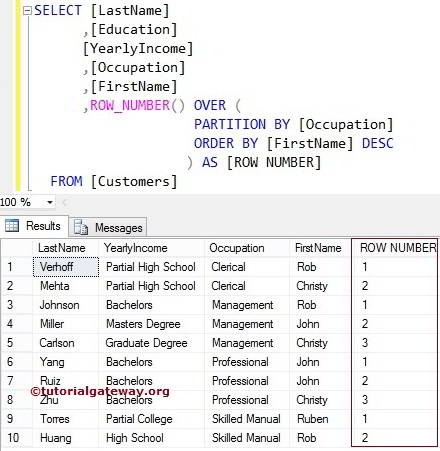Click Clerical cell in Mehta row
440x451 pixels.
tap(247, 286)
